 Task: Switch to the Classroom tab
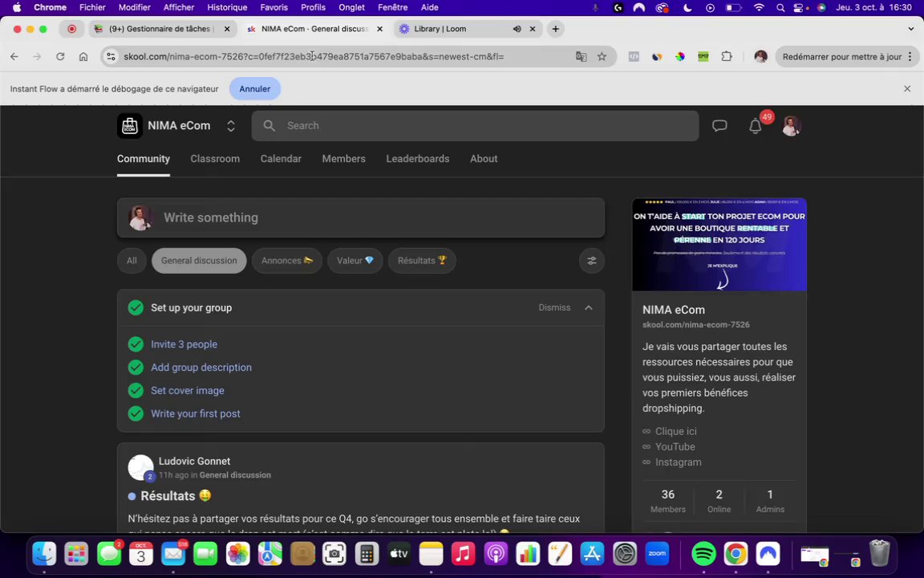215,159
